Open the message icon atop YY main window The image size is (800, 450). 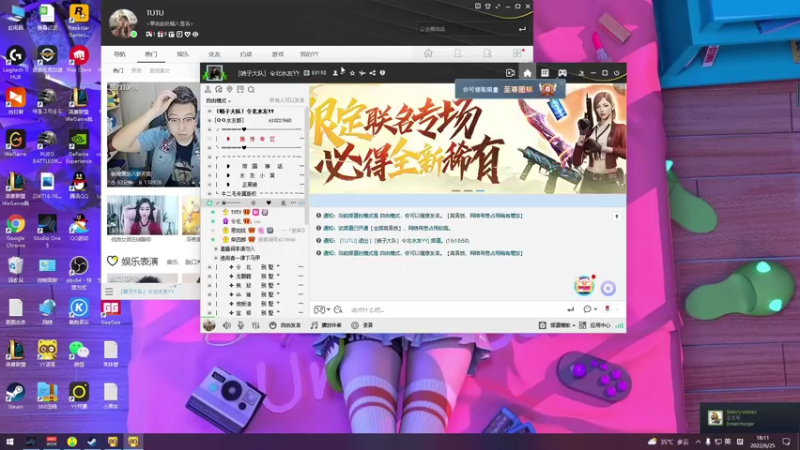coord(478,6)
